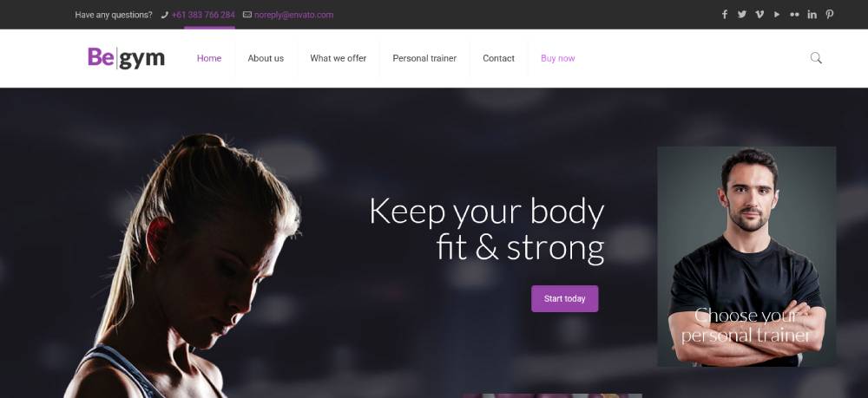Open the Pinterest social icon
The image size is (868, 398).
coord(829,15)
